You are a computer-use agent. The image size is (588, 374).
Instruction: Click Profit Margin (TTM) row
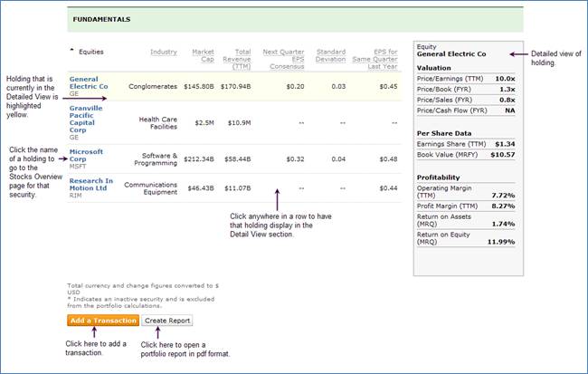coord(466,206)
